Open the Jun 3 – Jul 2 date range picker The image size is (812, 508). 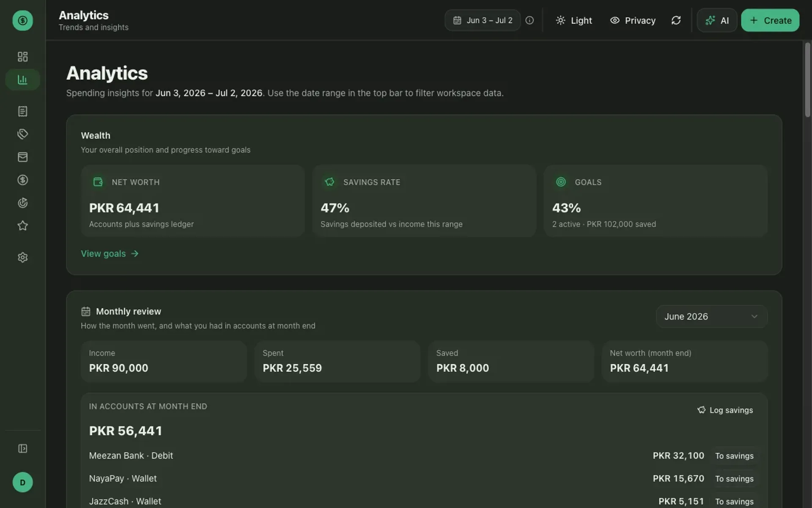tap(483, 20)
